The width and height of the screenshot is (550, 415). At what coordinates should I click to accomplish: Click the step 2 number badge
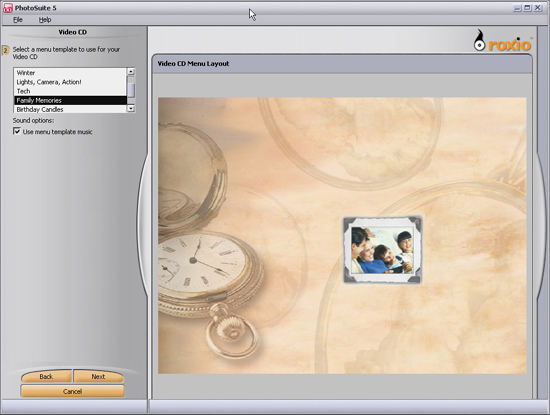point(5,51)
